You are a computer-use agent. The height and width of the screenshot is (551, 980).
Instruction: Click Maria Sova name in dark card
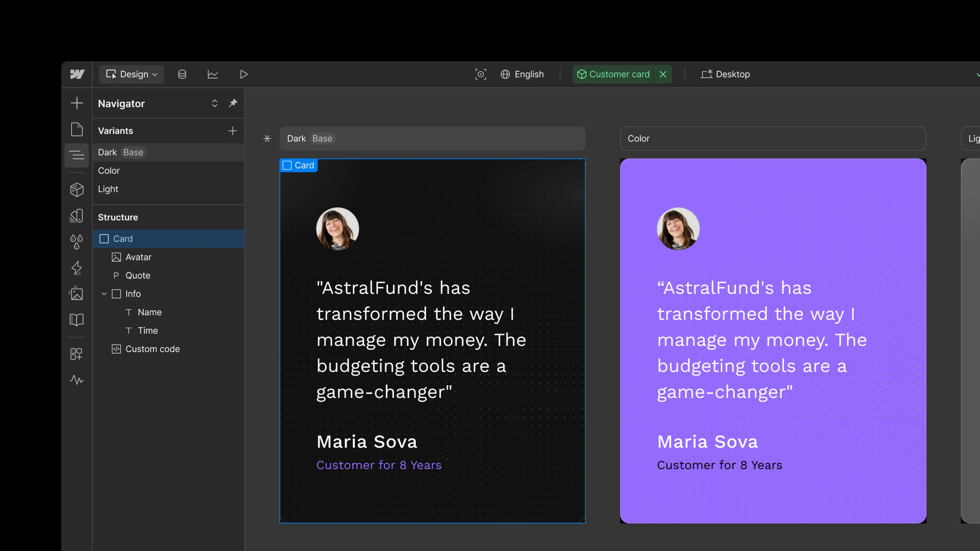[367, 442]
